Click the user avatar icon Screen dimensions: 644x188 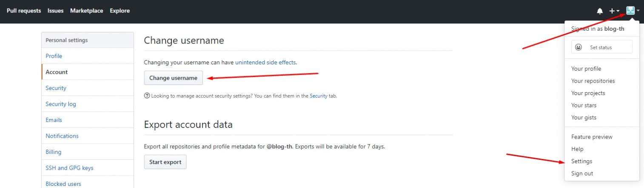[630, 11]
